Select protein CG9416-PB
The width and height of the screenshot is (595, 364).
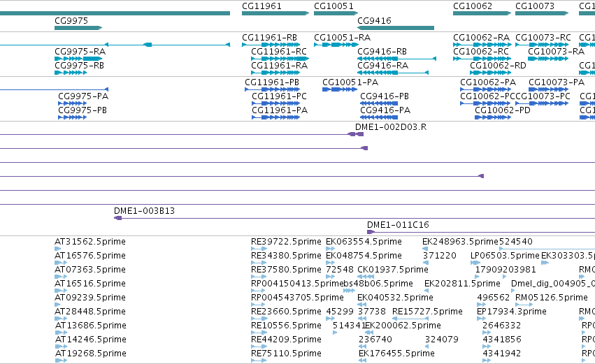tap(379, 103)
